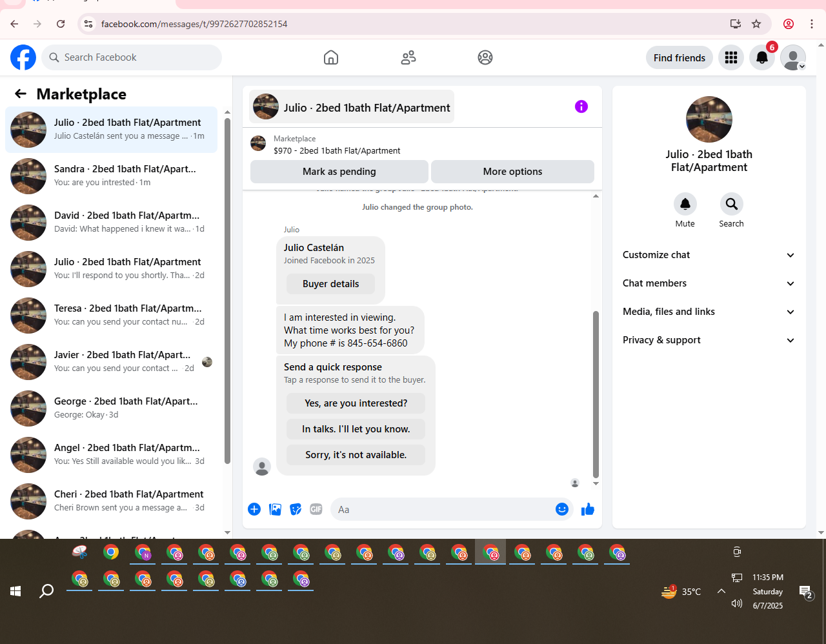The width and height of the screenshot is (826, 644).
Task: Expand Privacy & support section
Action: pos(709,340)
